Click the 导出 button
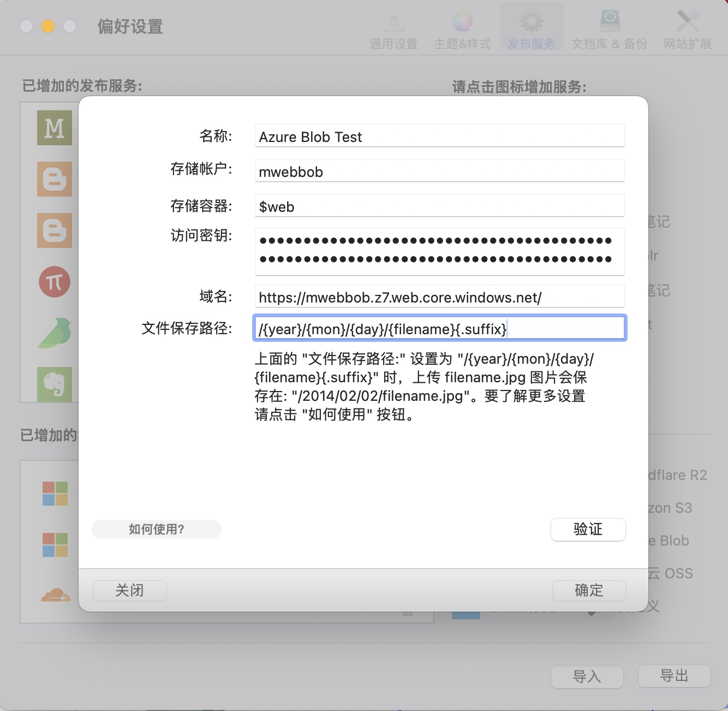Screen dimensions: 728x711 [x=674, y=676]
